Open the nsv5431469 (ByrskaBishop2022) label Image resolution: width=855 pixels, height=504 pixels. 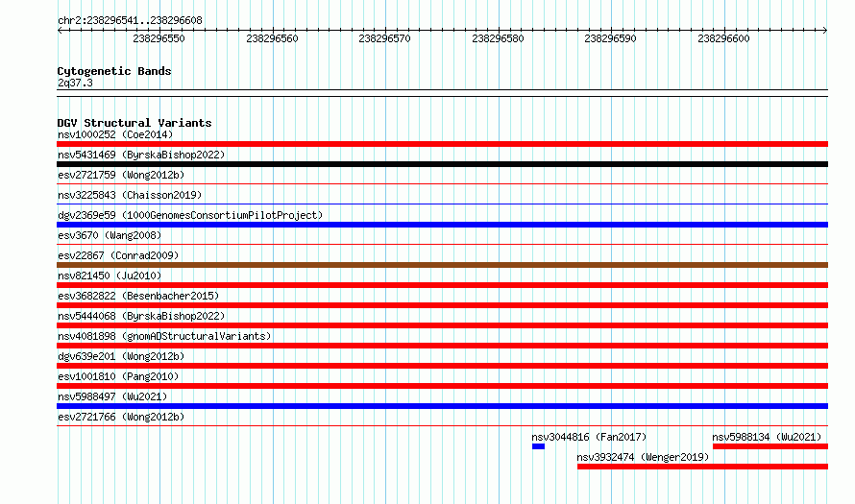coord(141,155)
